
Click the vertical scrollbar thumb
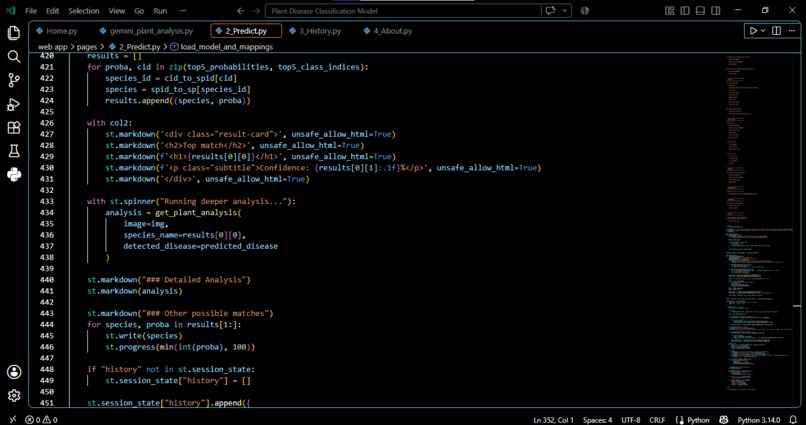[797, 306]
